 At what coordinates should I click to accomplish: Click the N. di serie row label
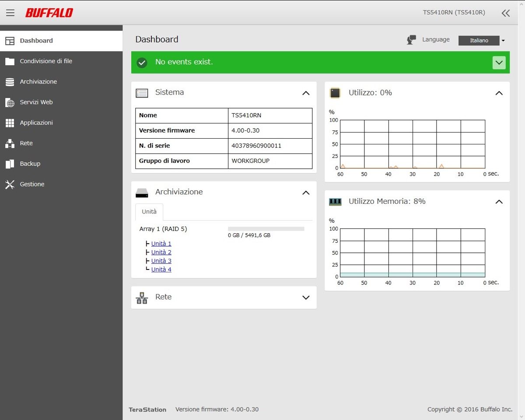click(154, 146)
